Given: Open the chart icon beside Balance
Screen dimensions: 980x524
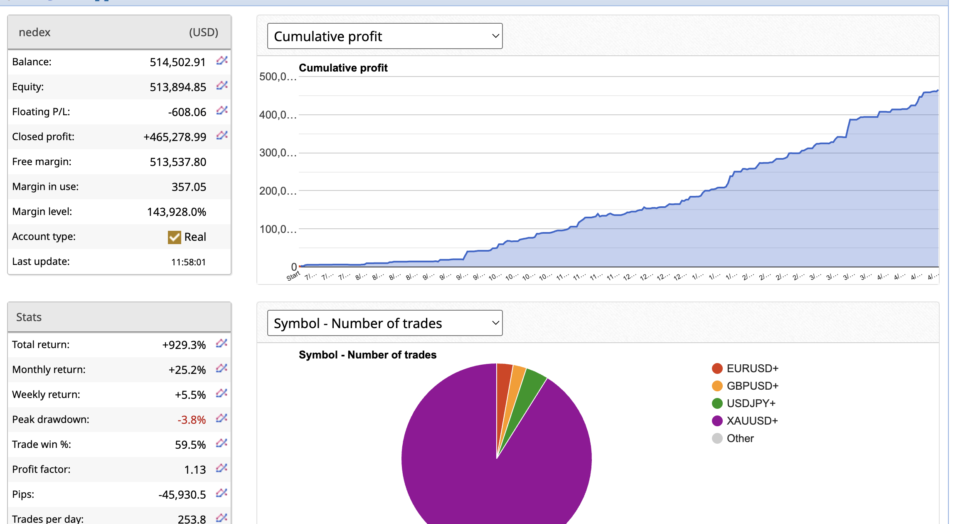Looking at the screenshot, I should coord(222,61).
